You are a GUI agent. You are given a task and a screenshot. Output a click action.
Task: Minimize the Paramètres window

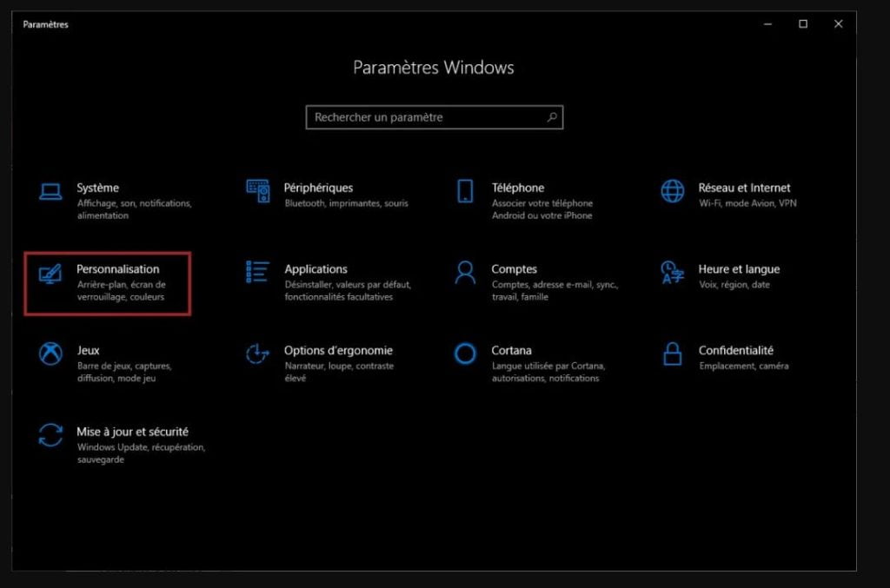pyautogui.click(x=768, y=23)
